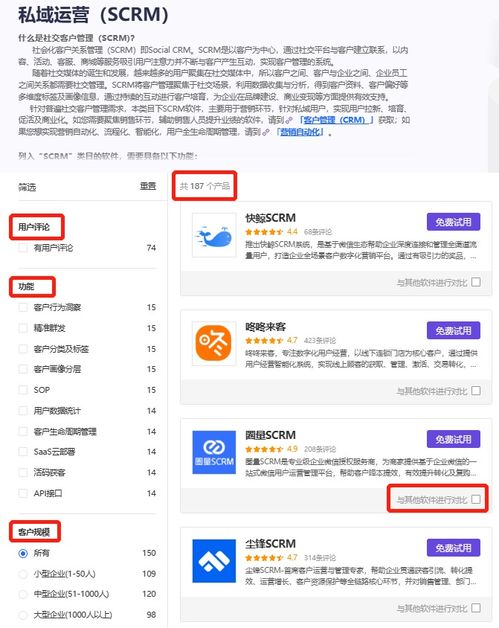This screenshot has width=499, height=628.
Task: Open the 营销自动化 link
Action: tap(300, 132)
